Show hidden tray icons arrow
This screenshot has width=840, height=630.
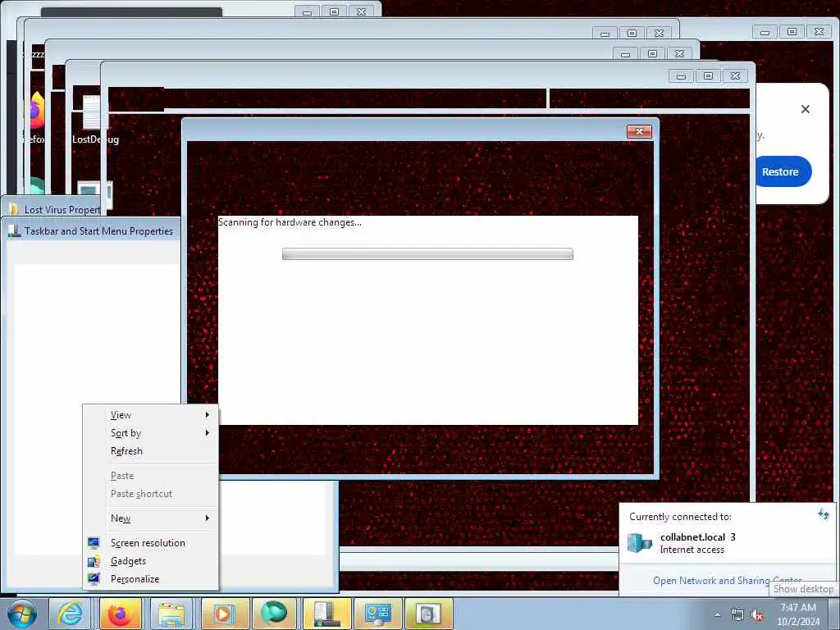click(717, 615)
